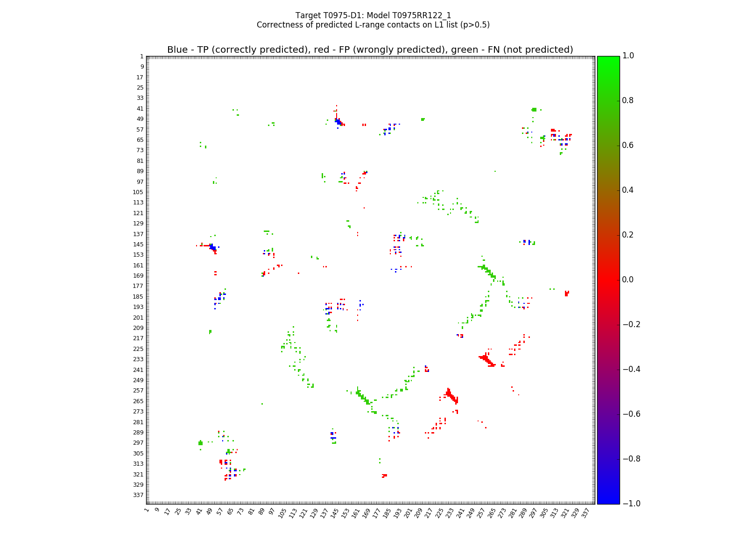Click the colorbar tick label '0.6'
Screen dimensions: 747x560
(x=628, y=146)
